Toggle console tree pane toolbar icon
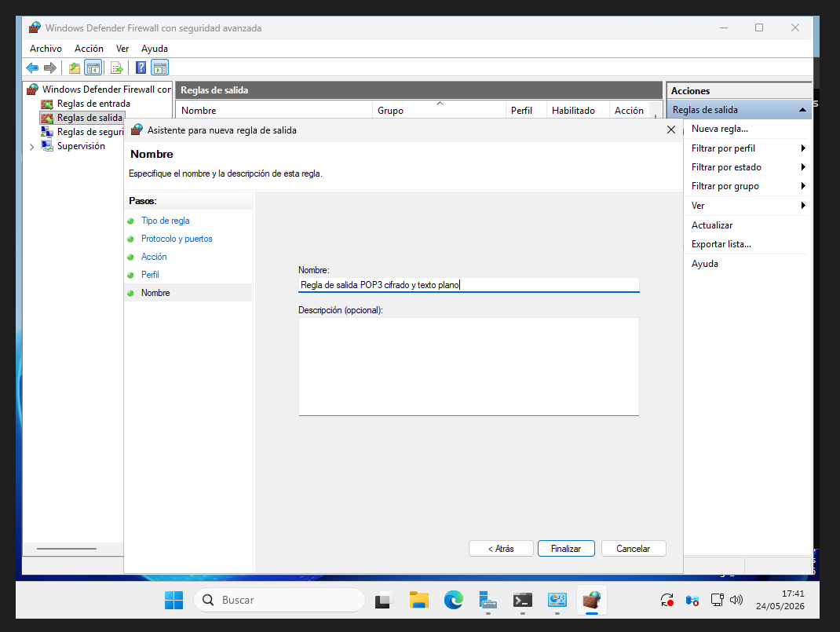The width and height of the screenshot is (840, 632). click(93, 68)
